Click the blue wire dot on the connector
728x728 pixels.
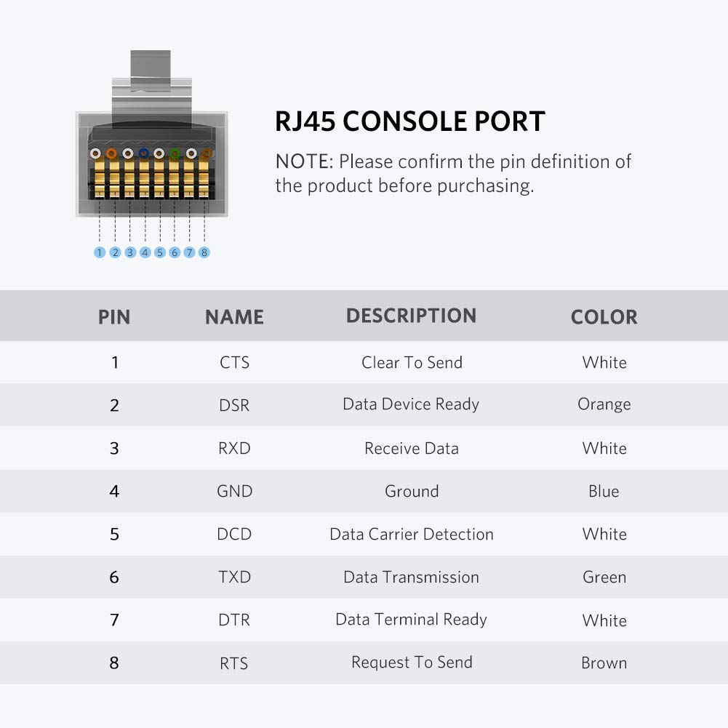tap(143, 153)
